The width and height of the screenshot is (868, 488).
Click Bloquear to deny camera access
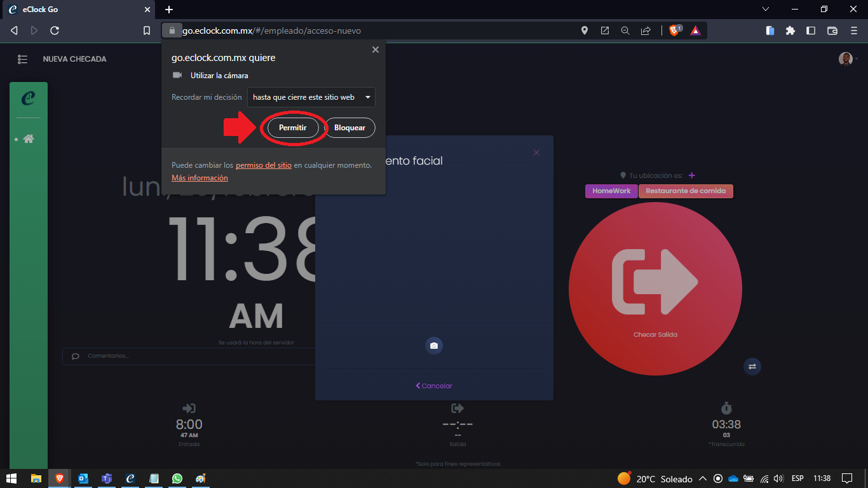coord(349,128)
